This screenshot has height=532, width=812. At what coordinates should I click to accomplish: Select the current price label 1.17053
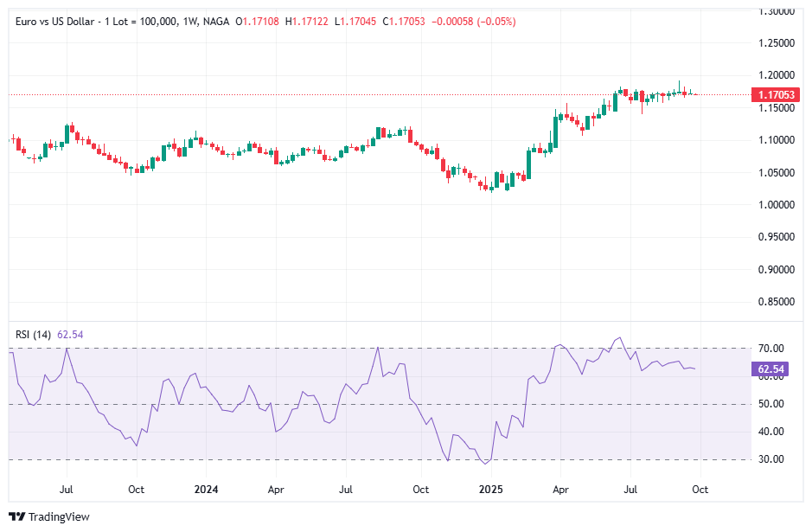(x=775, y=93)
